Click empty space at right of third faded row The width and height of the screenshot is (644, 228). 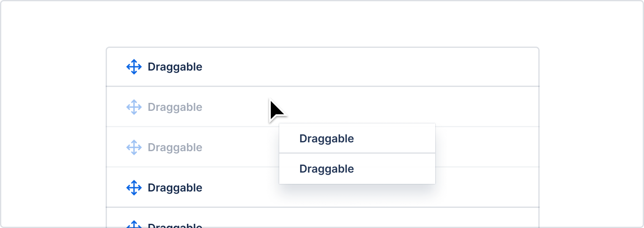point(486,147)
